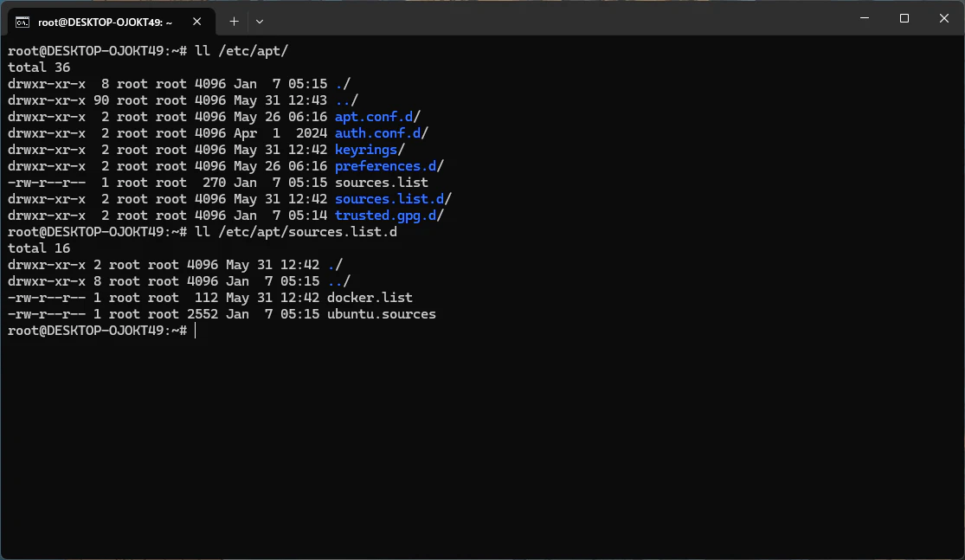Click the auth.conf.d directory name
This screenshot has width=965, height=560.
click(x=377, y=133)
